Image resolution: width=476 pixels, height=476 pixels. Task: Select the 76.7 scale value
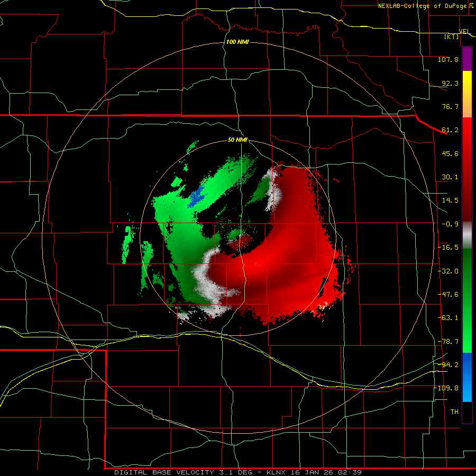click(x=450, y=106)
